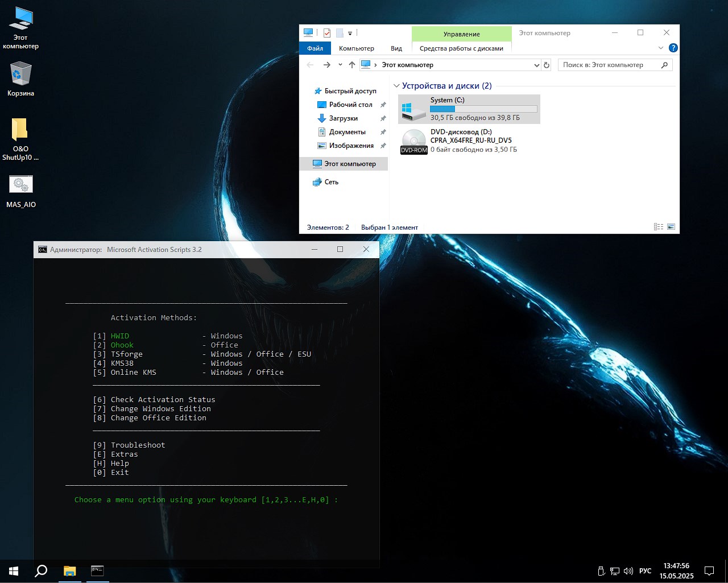Click the Properties checkmark icon in Explorer title bar
The width and height of the screenshot is (728, 583).
click(x=327, y=33)
